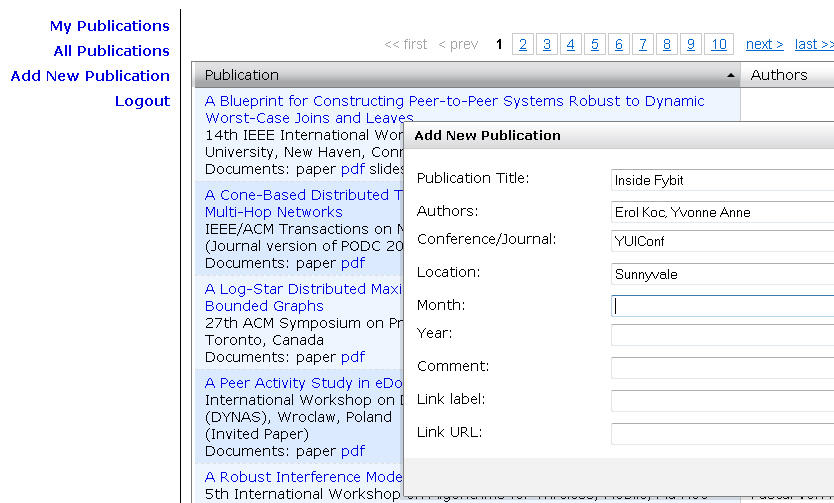The height and width of the screenshot is (503, 834).
Task: Click the sort arrow in the Publication header
Action: (731, 76)
